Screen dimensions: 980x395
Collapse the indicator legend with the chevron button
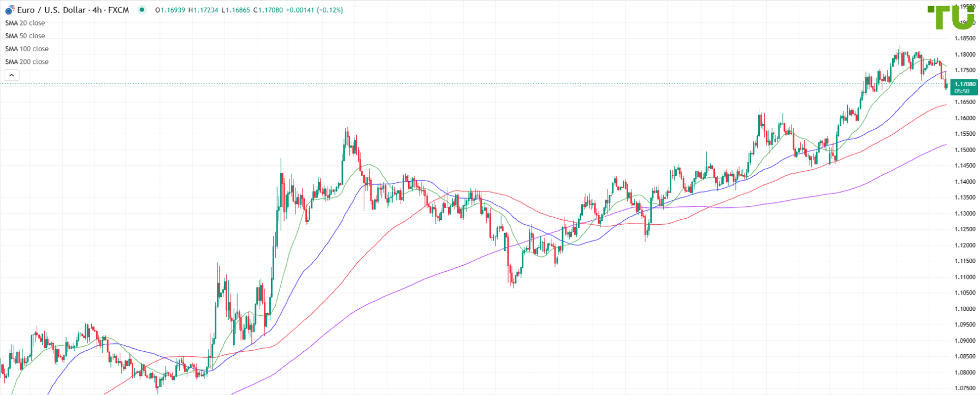pos(11,75)
